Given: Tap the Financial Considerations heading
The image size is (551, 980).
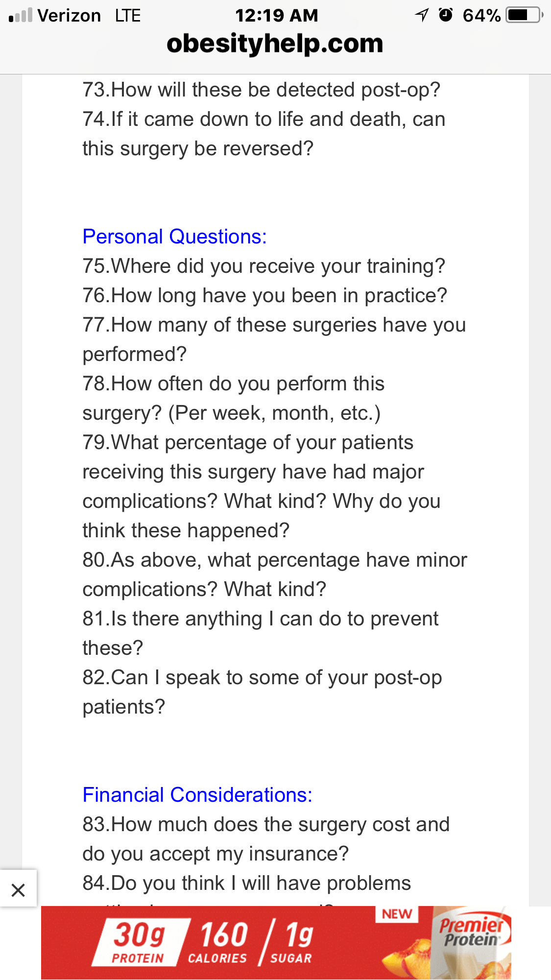Looking at the screenshot, I should click(197, 795).
